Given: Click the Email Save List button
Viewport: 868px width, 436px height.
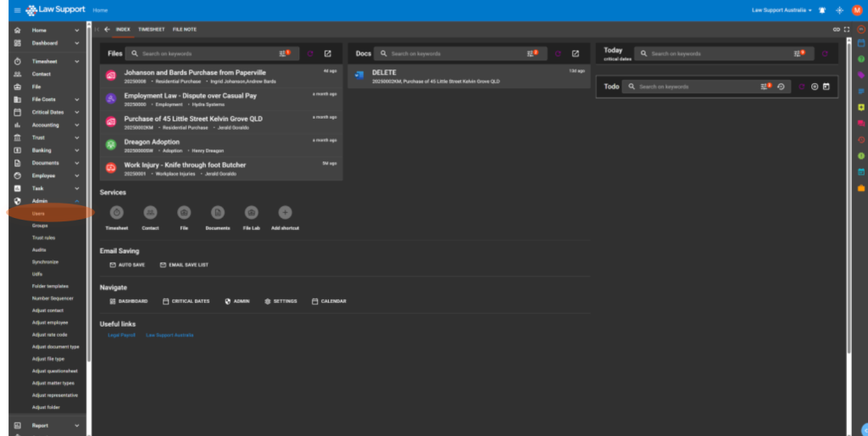Looking at the screenshot, I should coord(184,265).
